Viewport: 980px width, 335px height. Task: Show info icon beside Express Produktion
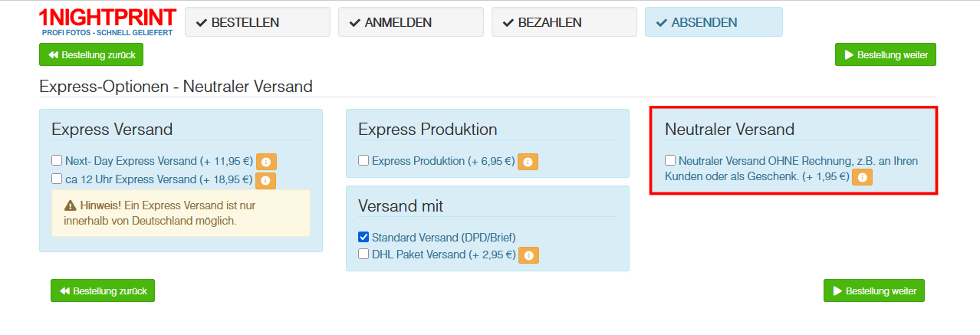528,162
